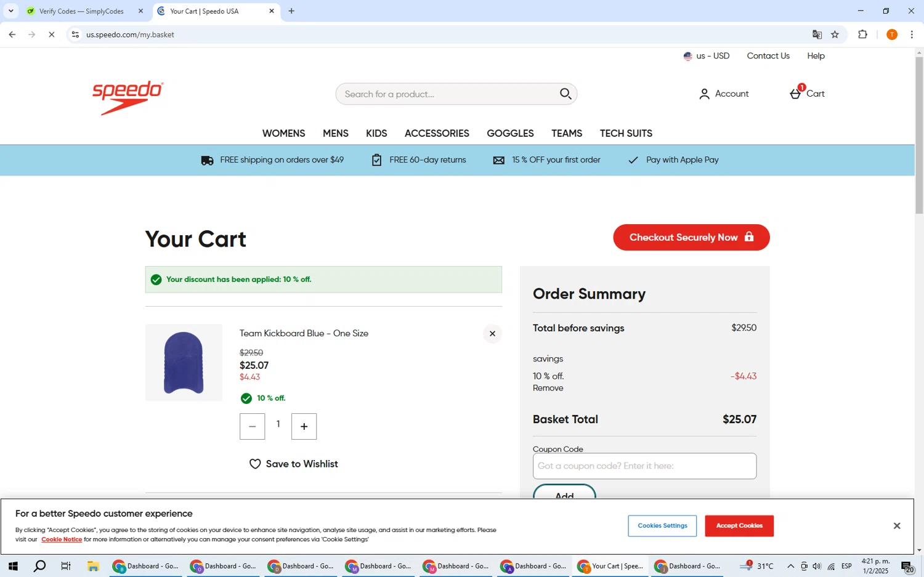The height and width of the screenshot is (577, 924).
Task: Click the forward navigation arrow
Action: point(32,34)
